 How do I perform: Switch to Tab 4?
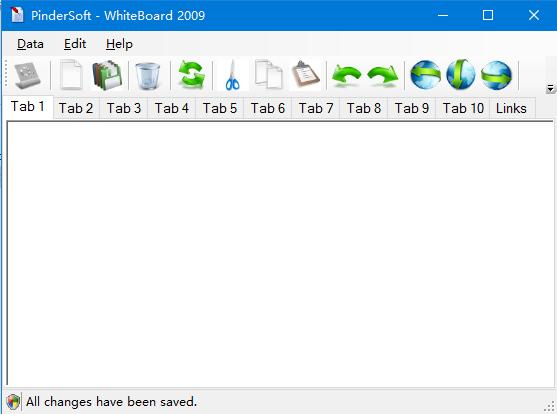pyautogui.click(x=172, y=108)
